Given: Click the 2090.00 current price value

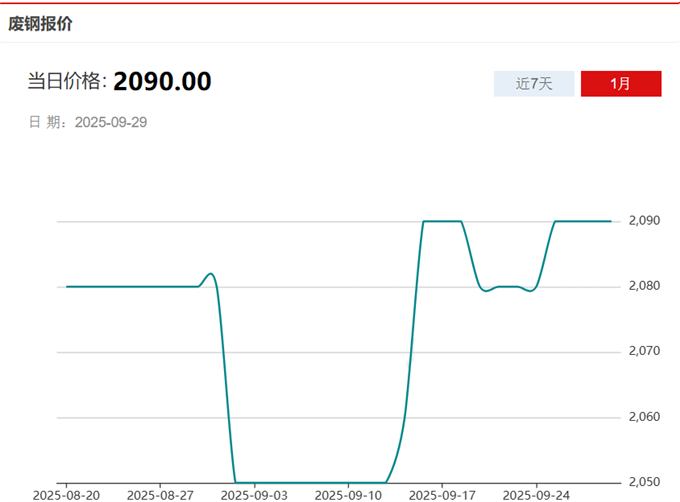Looking at the screenshot, I should (162, 81).
